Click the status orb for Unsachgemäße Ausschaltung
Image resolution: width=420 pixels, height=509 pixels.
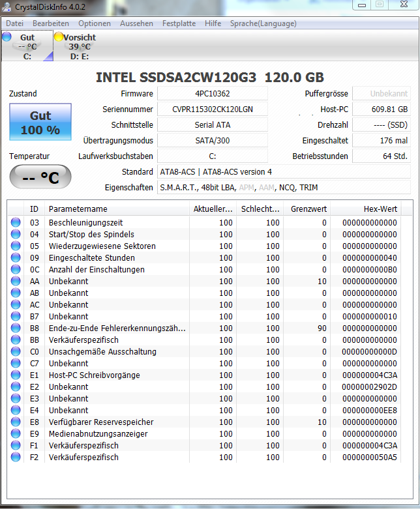(16, 351)
